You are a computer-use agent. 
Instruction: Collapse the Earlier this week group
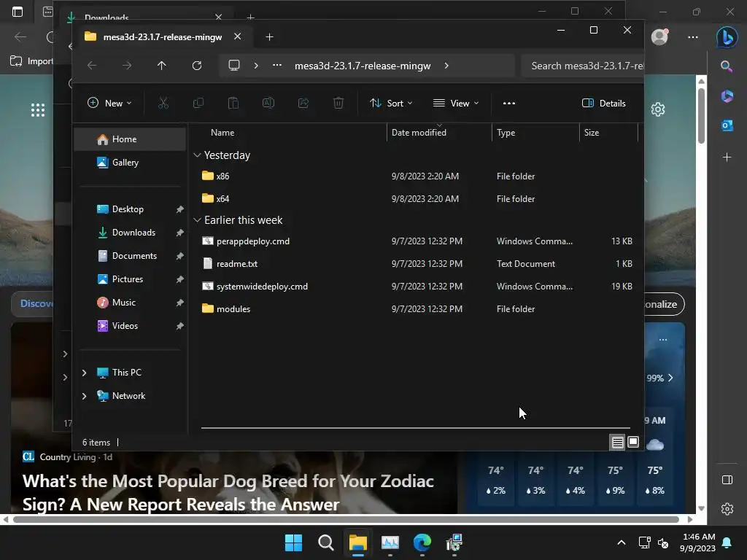click(197, 220)
